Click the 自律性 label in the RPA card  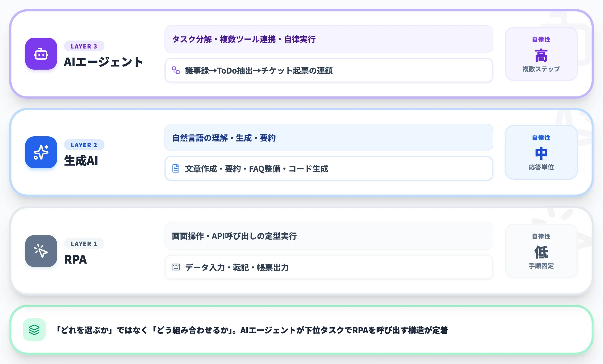click(541, 236)
